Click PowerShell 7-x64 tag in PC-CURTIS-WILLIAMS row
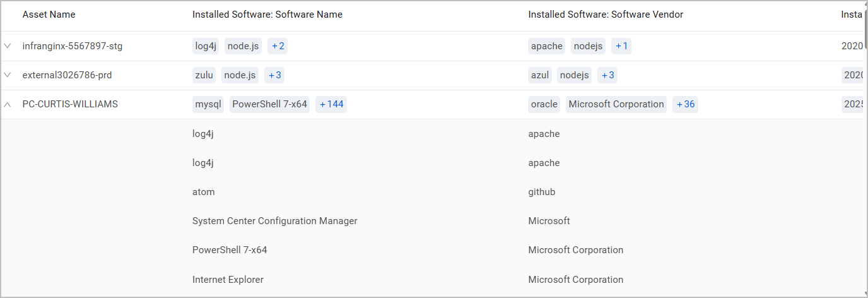868x298 pixels. pos(270,104)
